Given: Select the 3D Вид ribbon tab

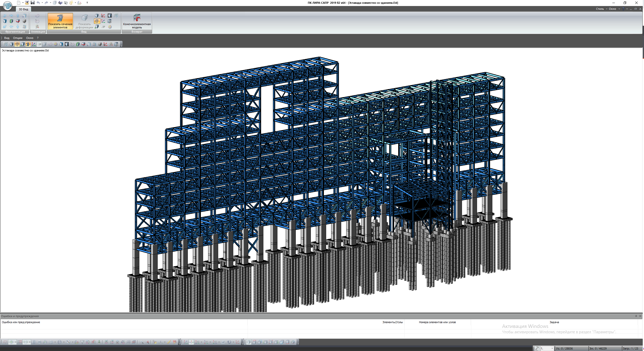Looking at the screenshot, I should coord(23,9).
